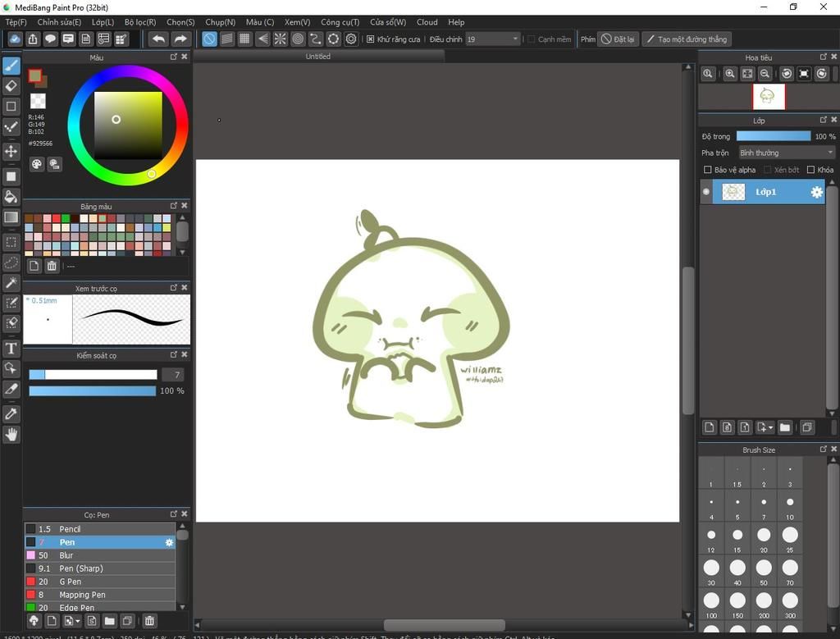Click the Undo arrow in toolbar
Screen dimensions: 840x639
(158, 39)
